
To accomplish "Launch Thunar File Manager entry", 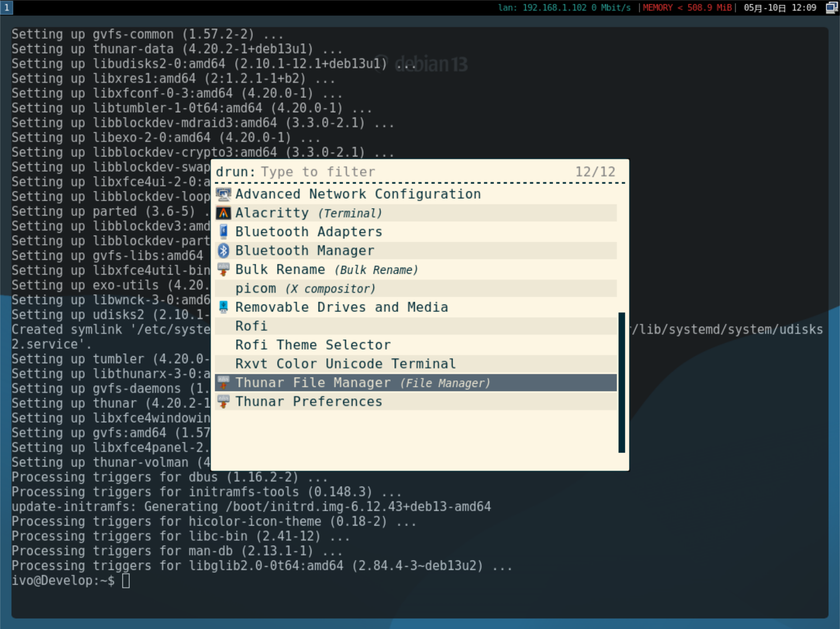I will click(416, 383).
